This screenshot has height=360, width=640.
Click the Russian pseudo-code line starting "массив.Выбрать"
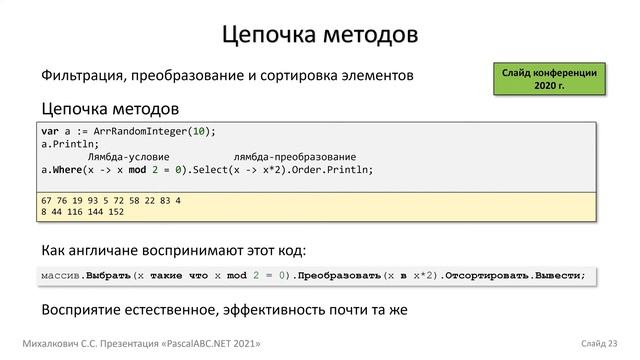pos(313,276)
